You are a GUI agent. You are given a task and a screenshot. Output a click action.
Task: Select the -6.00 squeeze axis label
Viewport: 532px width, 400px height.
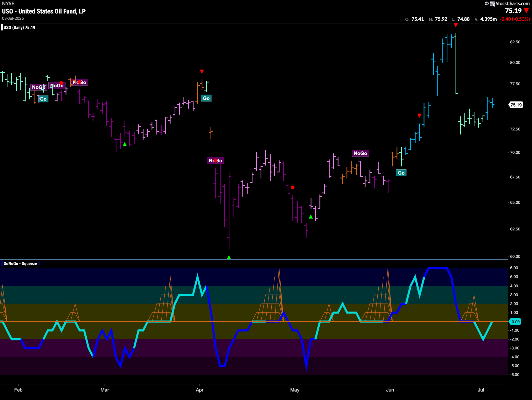click(x=515, y=375)
